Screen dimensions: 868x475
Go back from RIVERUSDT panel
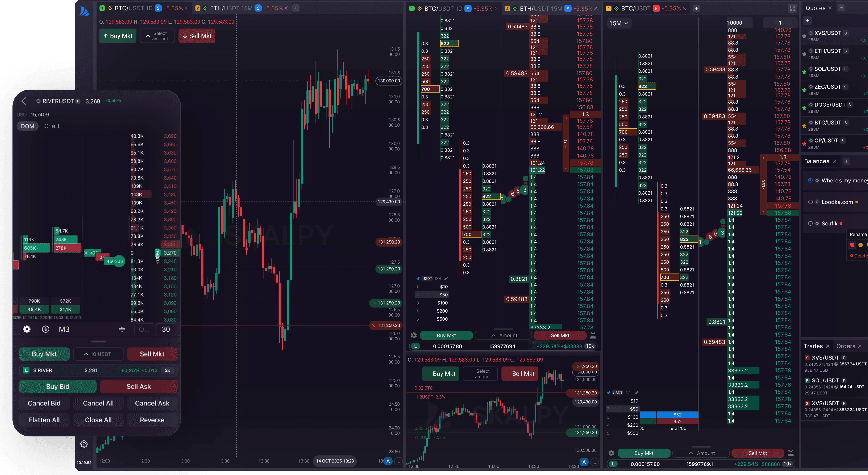pos(24,101)
